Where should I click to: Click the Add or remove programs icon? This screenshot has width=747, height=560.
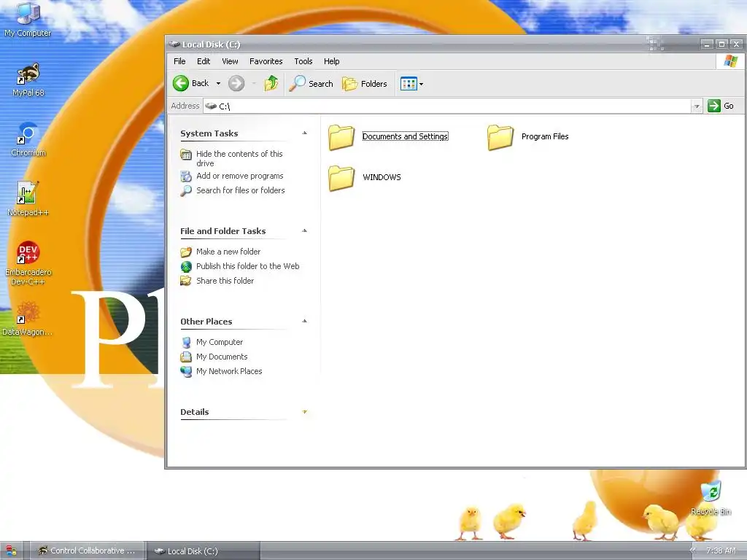point(186,176)
